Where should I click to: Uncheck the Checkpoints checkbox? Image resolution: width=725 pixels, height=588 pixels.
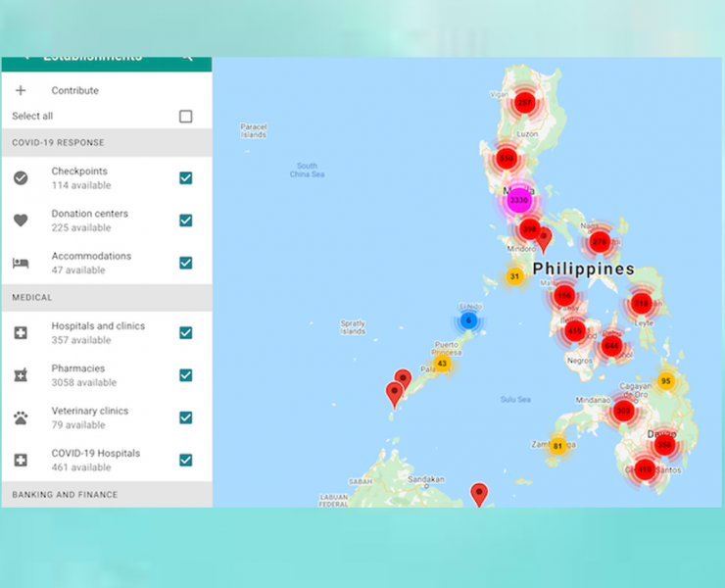(x=186, y=178)
